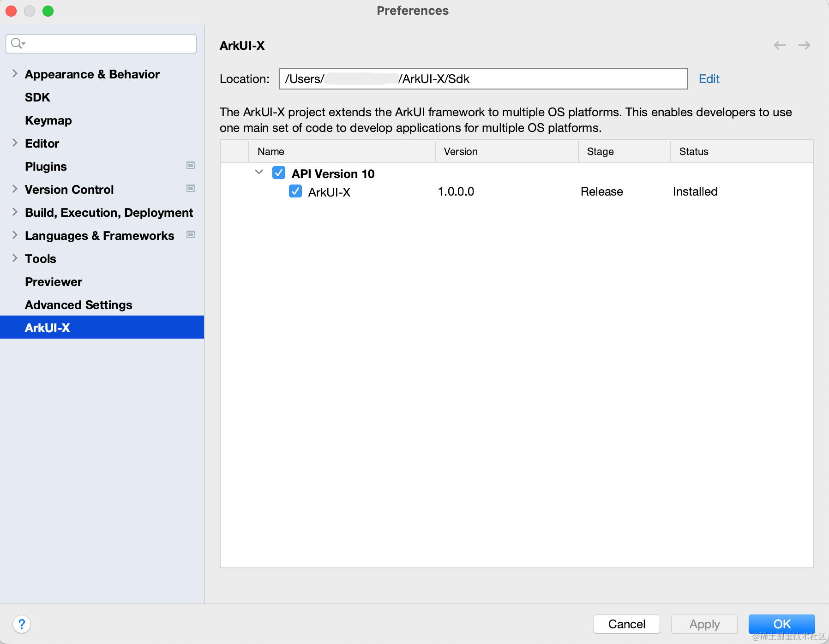Open the Keymap settings page

click(x=48, y=120)
